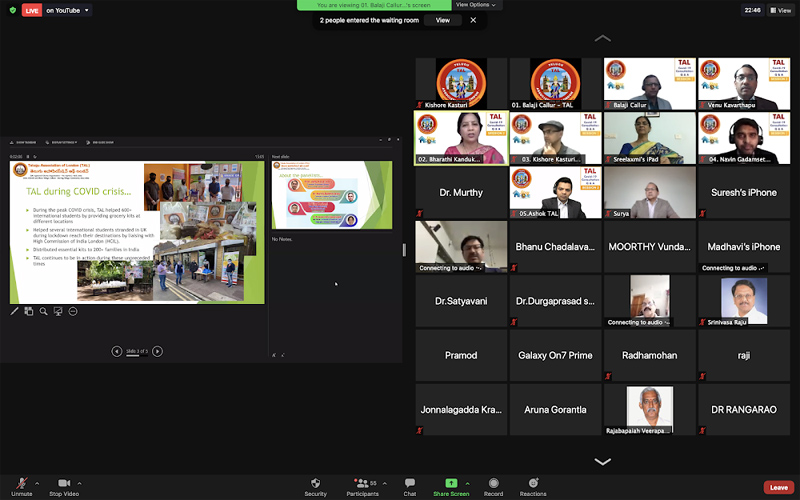Click the 'Galaxy On7 Prime' participant name
The width and height of the screenshot is (800, 500).
point(555,356)
